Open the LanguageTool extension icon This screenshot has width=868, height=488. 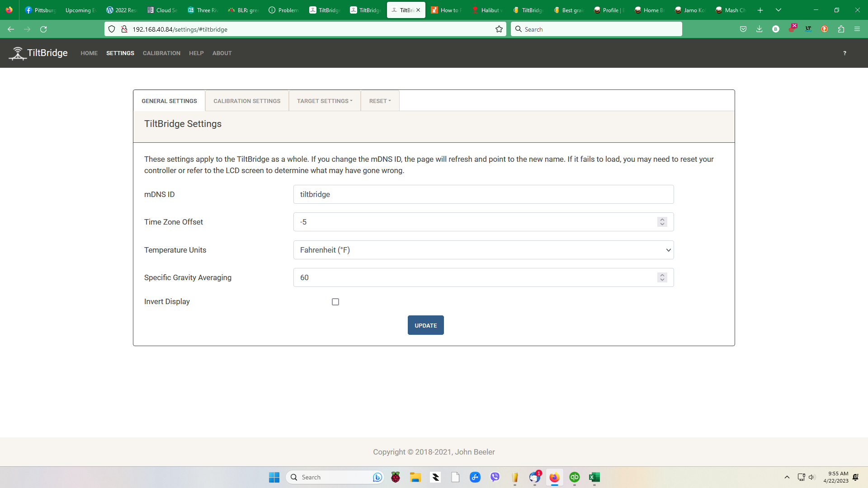point(808,29)
